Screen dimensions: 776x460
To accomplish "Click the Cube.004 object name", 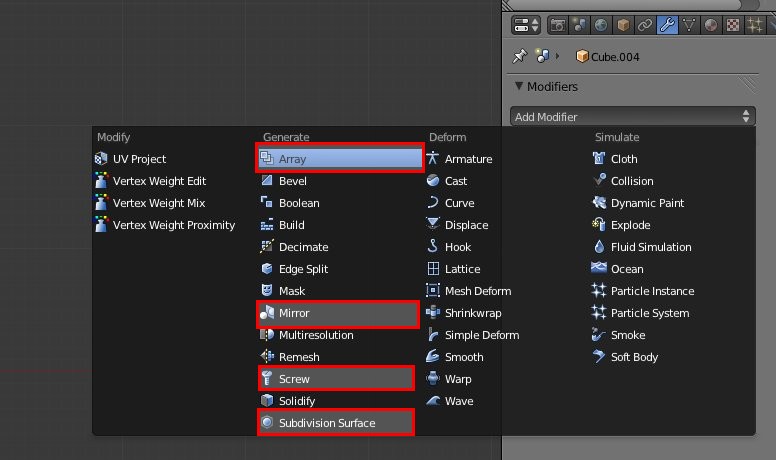I will [614, 57].
